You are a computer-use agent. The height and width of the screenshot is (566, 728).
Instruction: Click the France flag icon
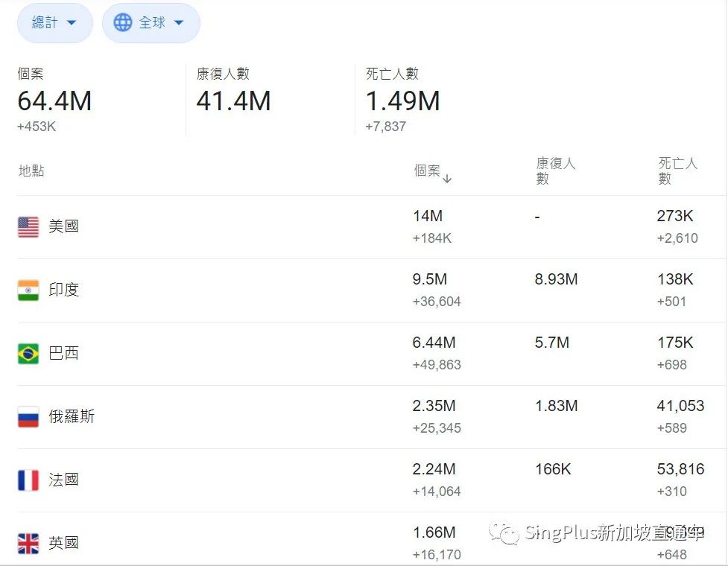pos(28,480)
